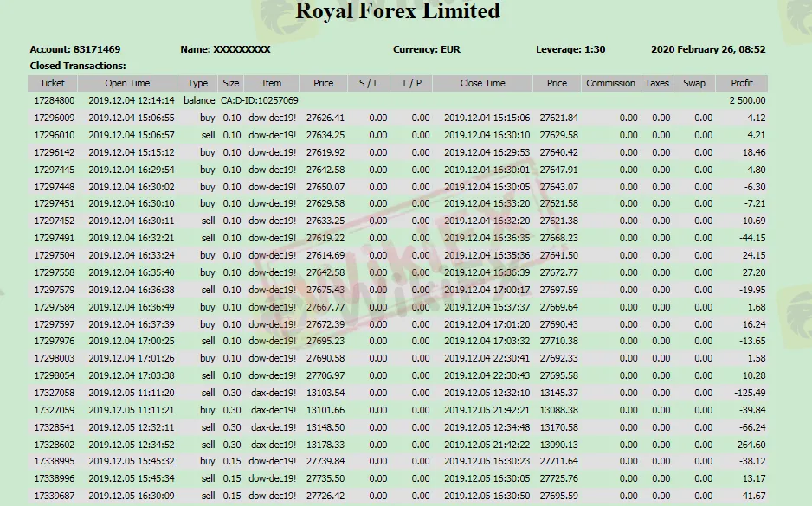Click the close price 27725.76
The image size is (812, 506).
(558, 478)
